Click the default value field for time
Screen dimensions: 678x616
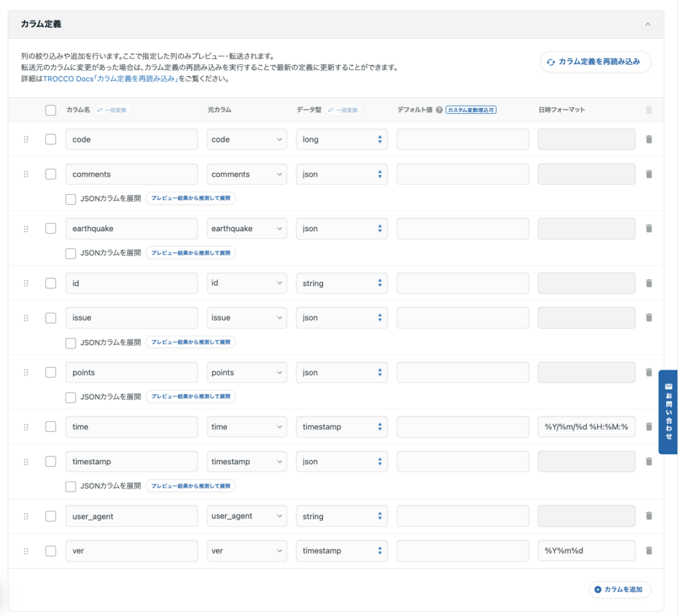463,427
